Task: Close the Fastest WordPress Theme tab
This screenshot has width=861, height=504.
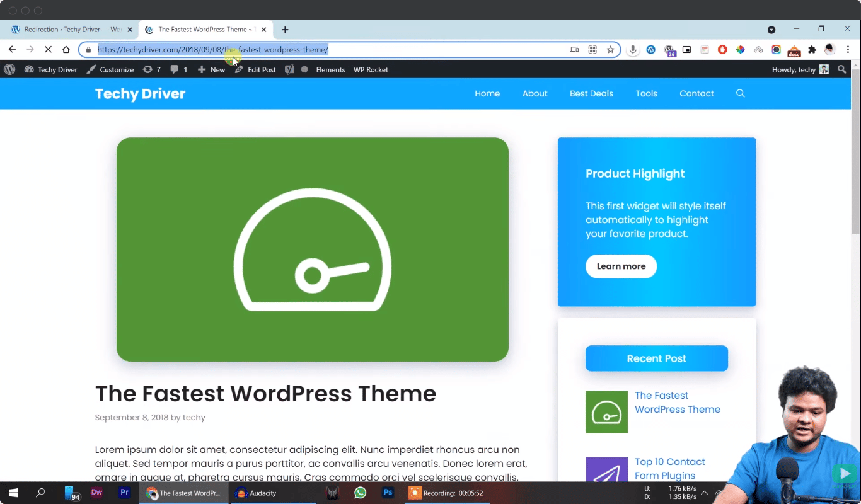Action: [x=263, y=30]
